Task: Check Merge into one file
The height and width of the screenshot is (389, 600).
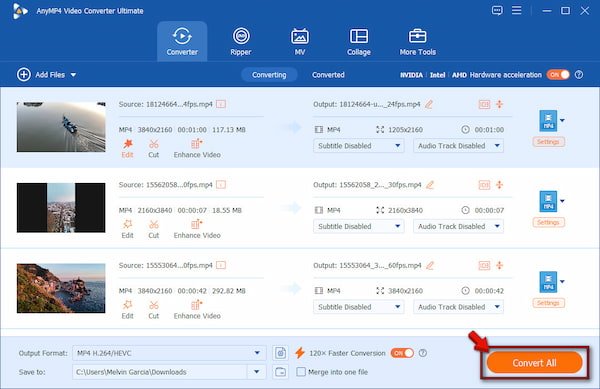Action: (x=301, y=372)
